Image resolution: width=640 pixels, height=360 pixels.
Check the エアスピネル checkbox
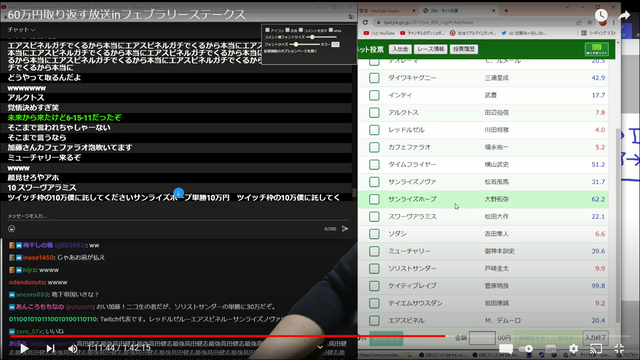[x=374, y=320]
